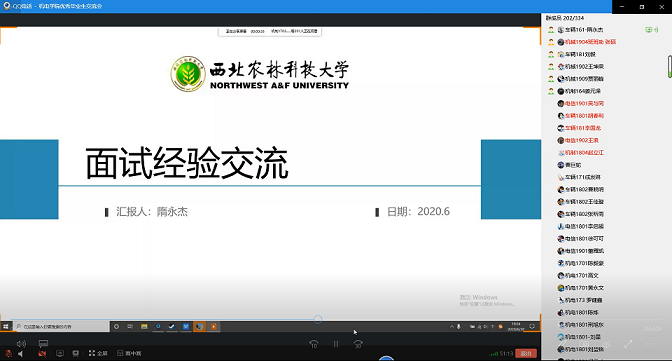
Task: Open the presentation board icon beside screen share
Action: pos(75,353)
